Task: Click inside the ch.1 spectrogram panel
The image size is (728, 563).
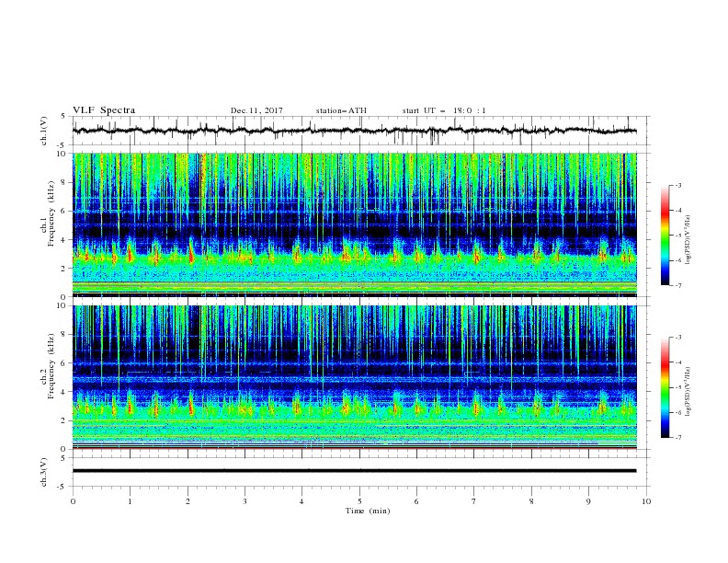Action: click(x=355, y=224)
